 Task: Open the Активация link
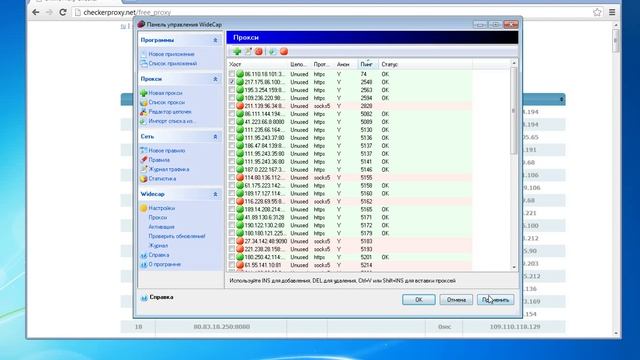click(161, 227)
